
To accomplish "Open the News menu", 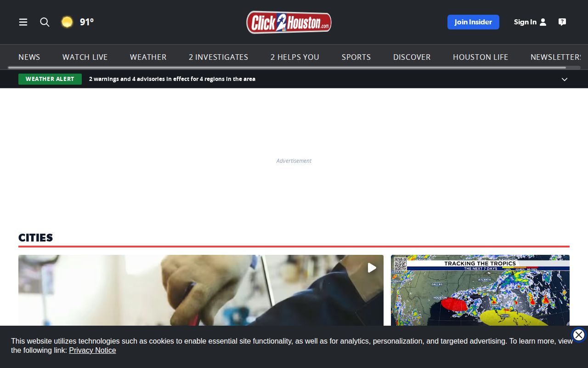I will point(29,57).
